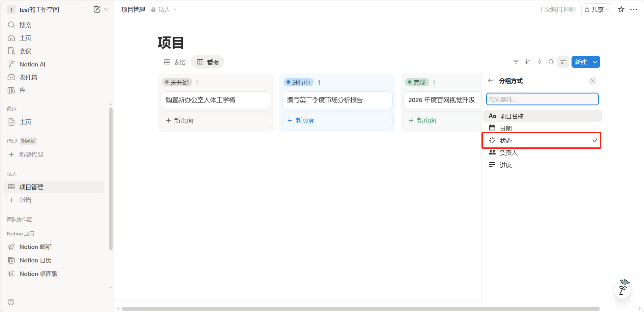Switch to the 表格 view tab
Viewport: 644px width, 312px height.
(x=175, y=62)
